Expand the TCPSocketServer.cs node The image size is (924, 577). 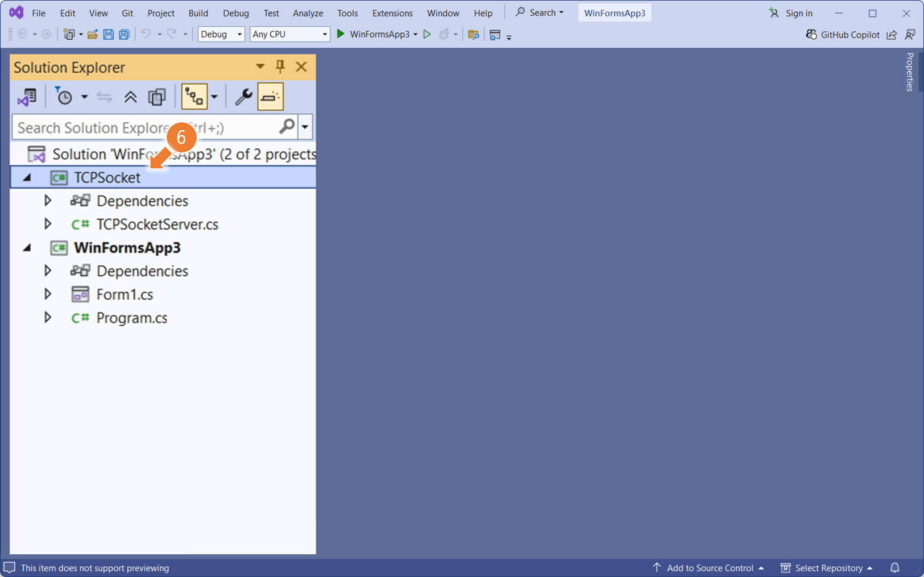coord(48,224)
